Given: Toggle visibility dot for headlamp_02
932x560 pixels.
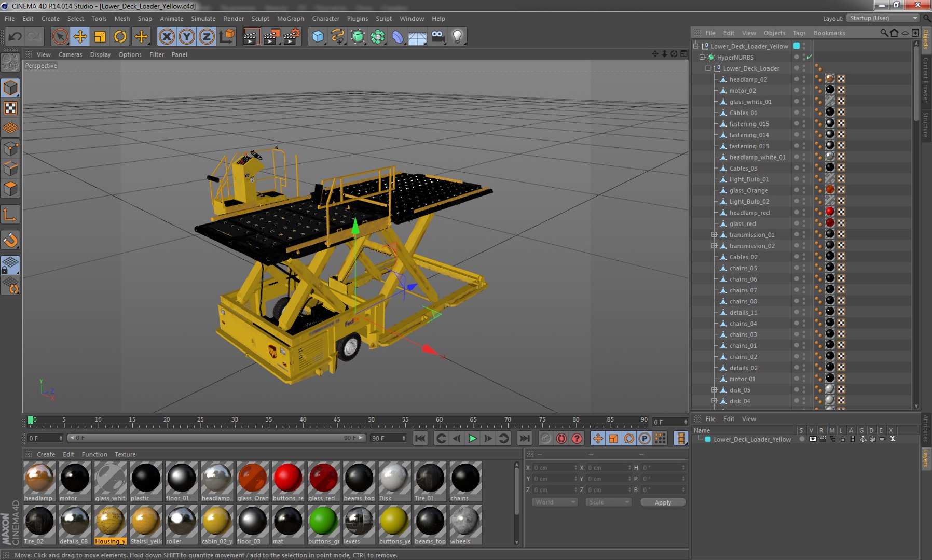Looking at the screenshot, I should coord(797,79).
